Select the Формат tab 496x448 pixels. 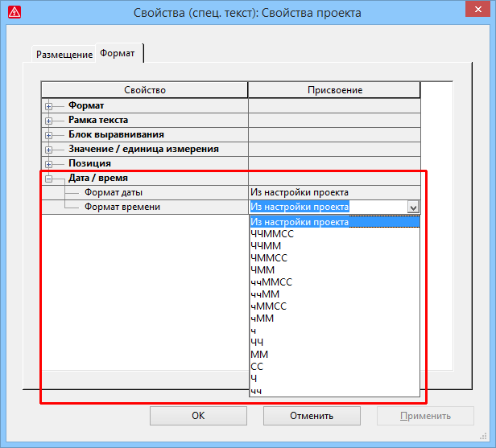118,54
